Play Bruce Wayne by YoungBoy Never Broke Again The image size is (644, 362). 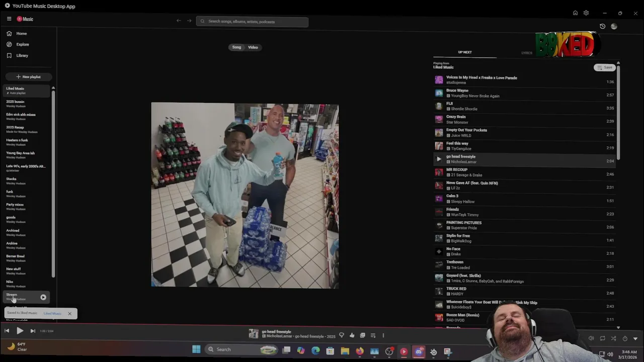[x=525, y=93]
